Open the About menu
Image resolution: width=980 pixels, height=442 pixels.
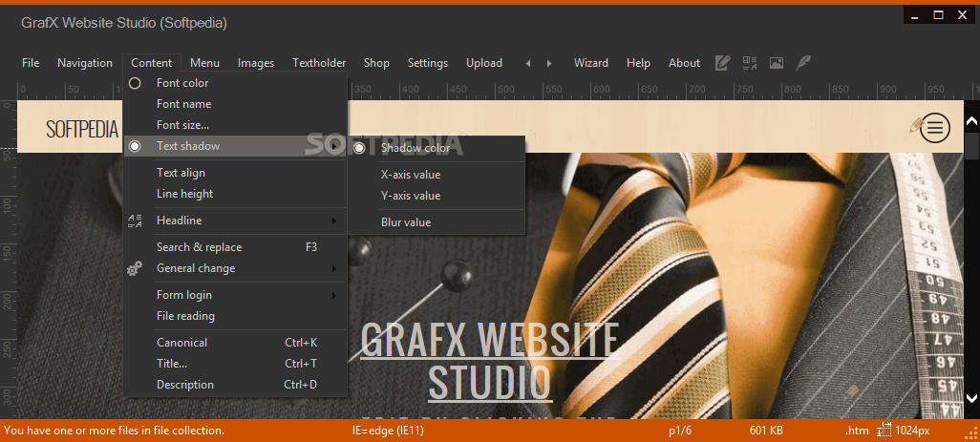684,63
